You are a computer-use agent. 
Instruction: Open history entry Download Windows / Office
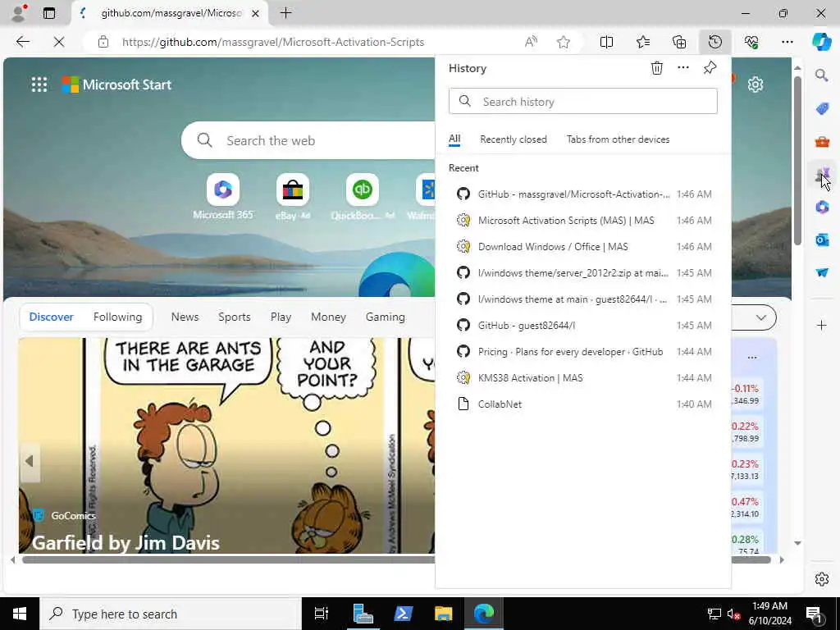click(583, 246)
